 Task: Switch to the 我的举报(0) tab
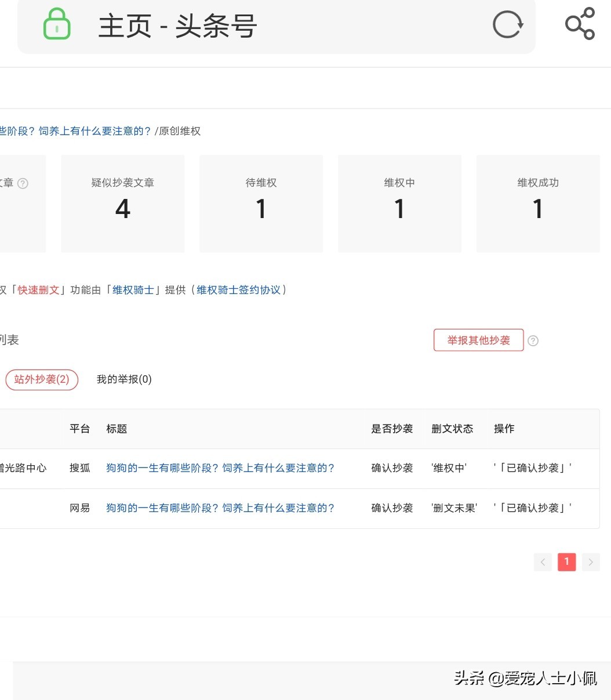pos(123,379)
